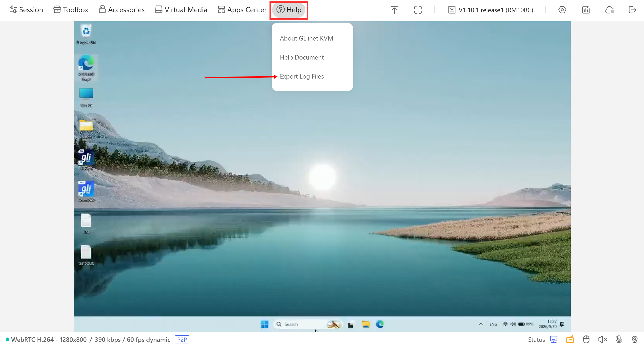Select the test file on desktop
Screen dimensions: 644x345
pos(86,224)
